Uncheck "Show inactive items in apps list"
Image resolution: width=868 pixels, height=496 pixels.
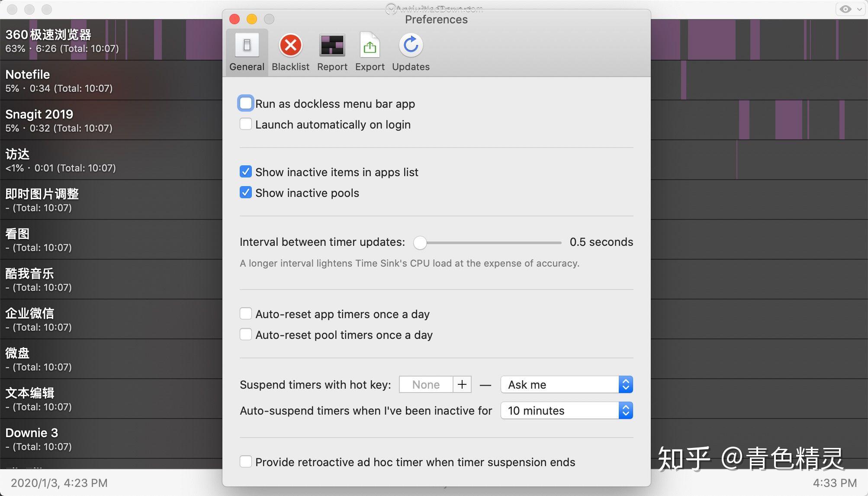pyautogui.click(x=245, y=171)
